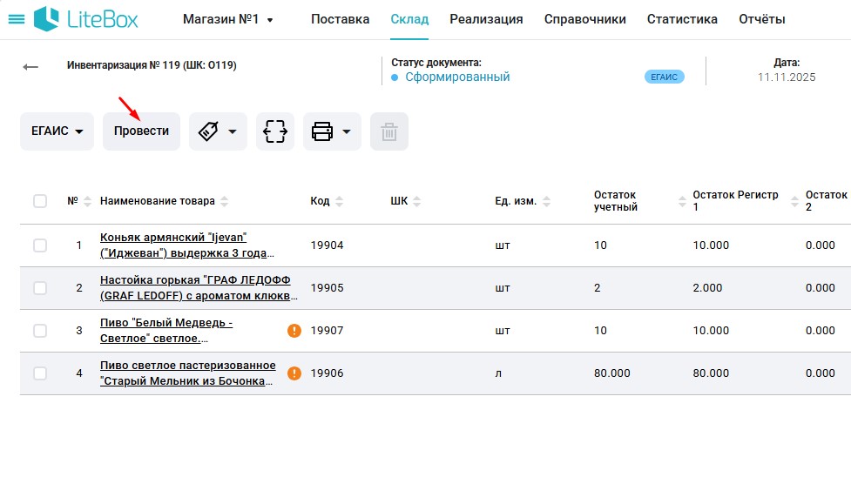851x504 pixels.
Task: Toggle the select-all checkbox in table header
Action: click(39, 200)
